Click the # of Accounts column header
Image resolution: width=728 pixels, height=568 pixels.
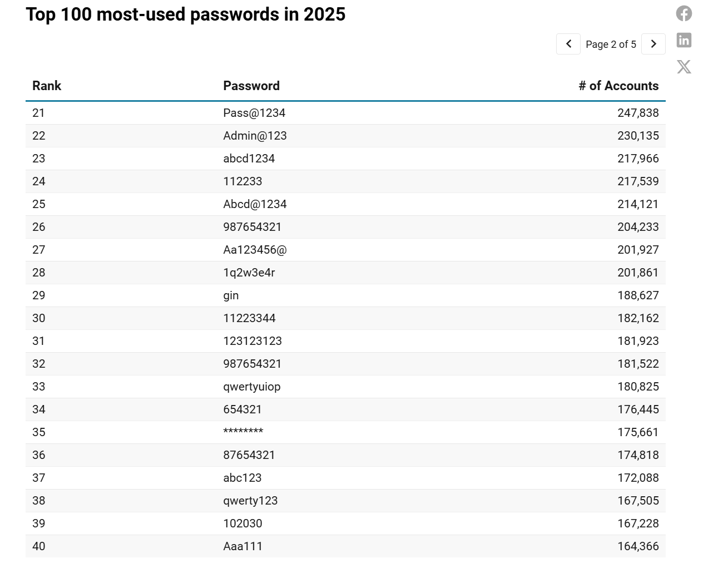point(618,86)
